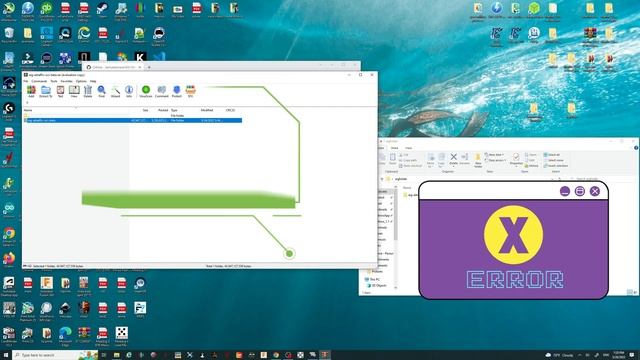The height and width of the screenshot is (360, 640).
Task: Switch to Share tab in File Explorer
Action: 394,148
